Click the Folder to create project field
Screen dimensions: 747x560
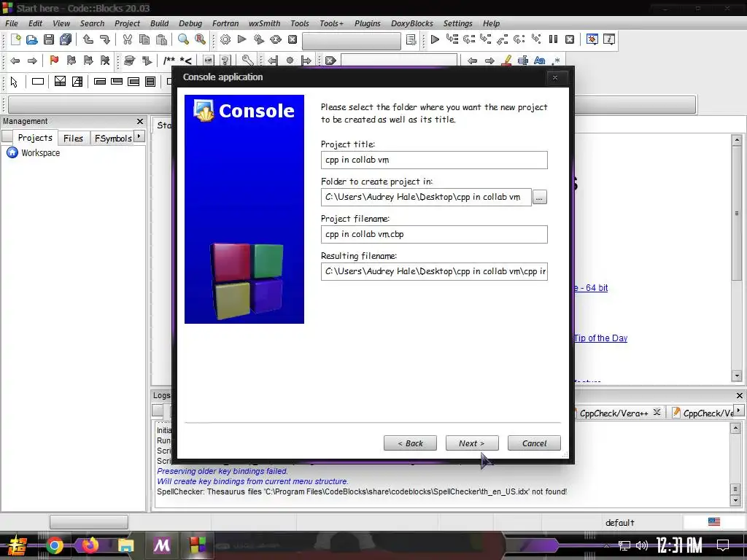[x=426, y=197]
